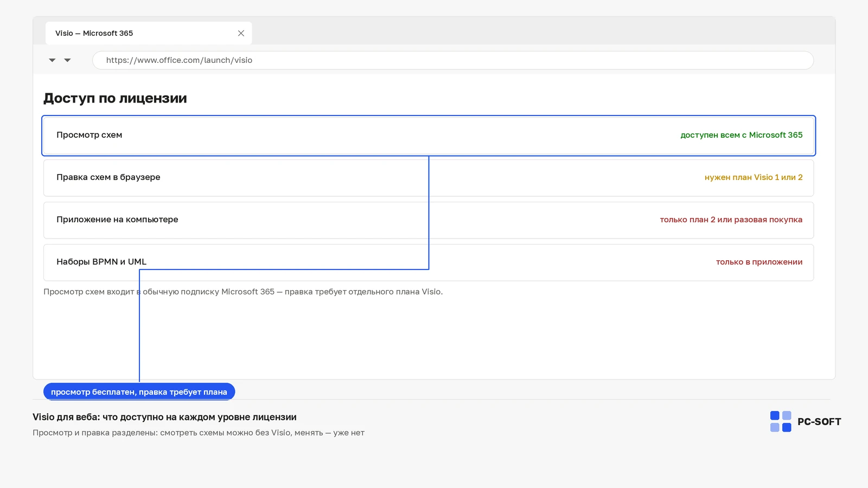Focus the office.com/launch/visio address bar
Screen dimensions: 868x488
coord(453,60)
